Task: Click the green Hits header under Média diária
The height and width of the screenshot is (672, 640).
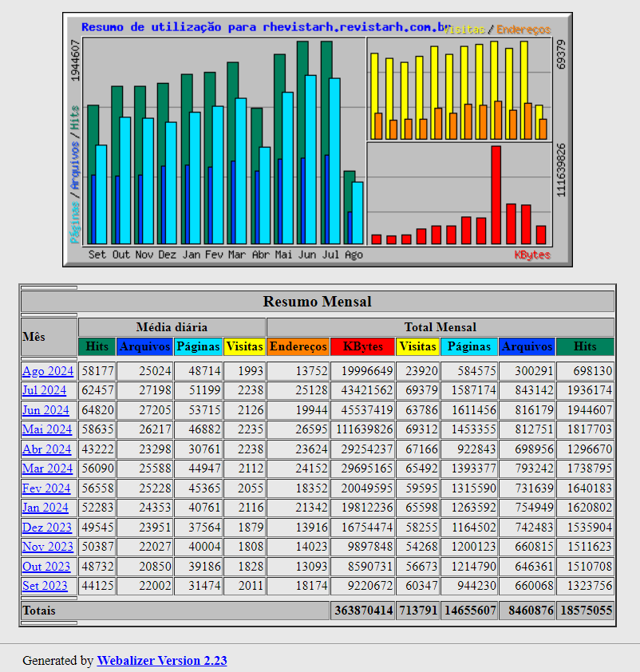Action: point(97,346)
